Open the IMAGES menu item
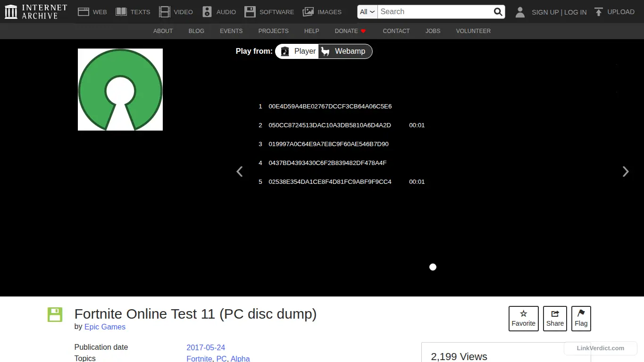Image resolution: width=644 pixels, height=362 pixels. [x=329, y=12]
